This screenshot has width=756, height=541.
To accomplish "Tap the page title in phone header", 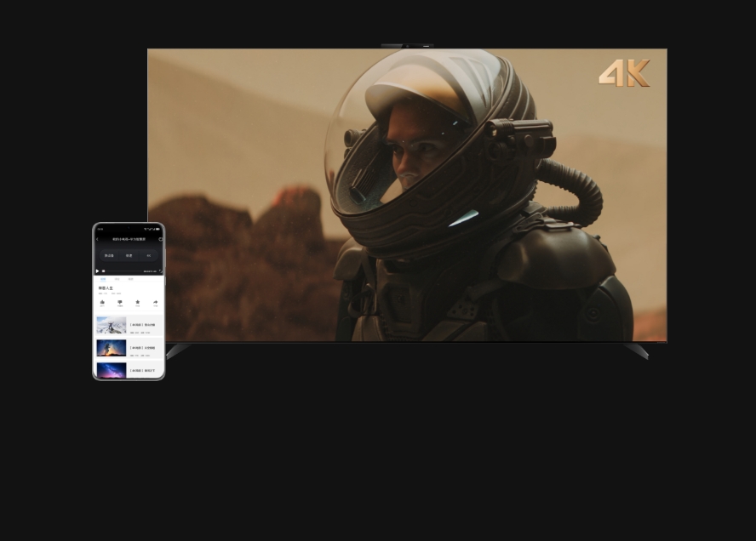I will 129,239.
